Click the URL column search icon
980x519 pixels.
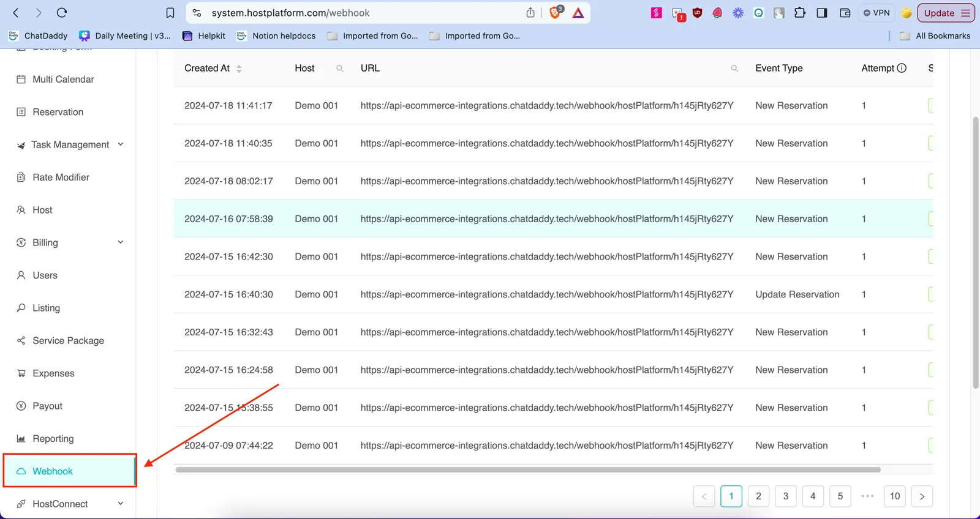click(734, 69)
